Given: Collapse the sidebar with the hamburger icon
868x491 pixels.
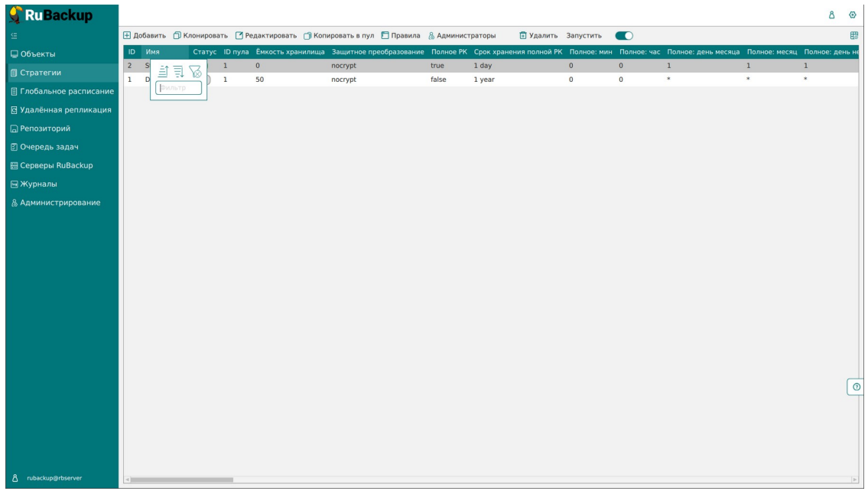Looking at the screenshot, I should [15, 35].
